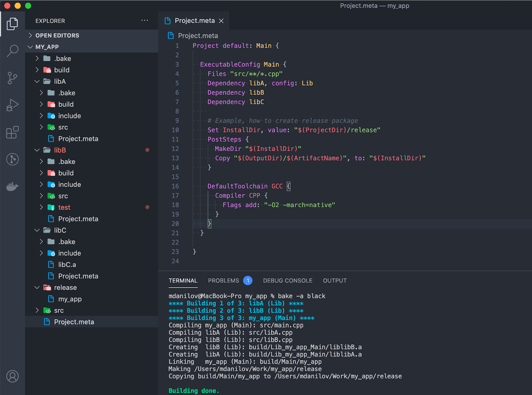
Task: Click the 'PostSteps' keyword on line 11
Action: [x=224, y=139]
